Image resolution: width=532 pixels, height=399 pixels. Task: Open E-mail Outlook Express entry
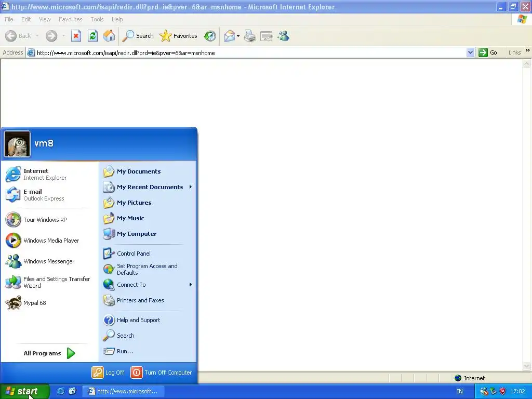click(49, 195)
